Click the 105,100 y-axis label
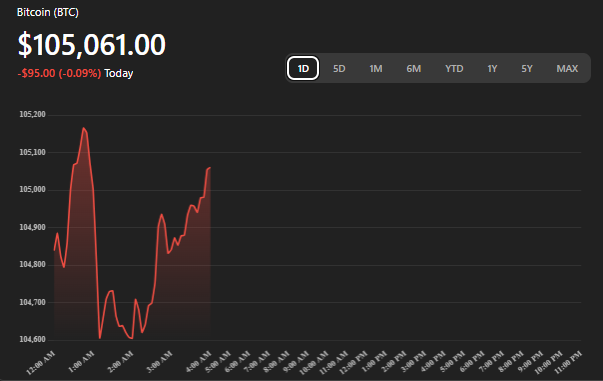The height and width of the screenshot is (381, 603). (x=32, y=152)
